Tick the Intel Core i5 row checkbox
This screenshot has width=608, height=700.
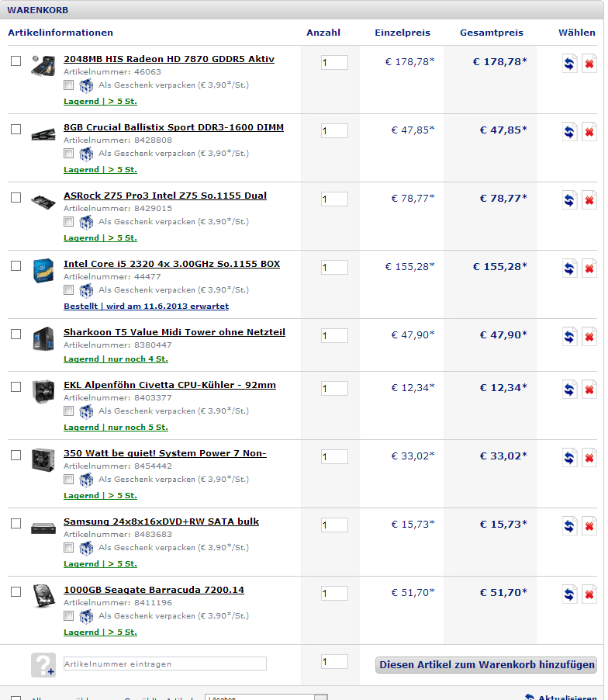16,265
